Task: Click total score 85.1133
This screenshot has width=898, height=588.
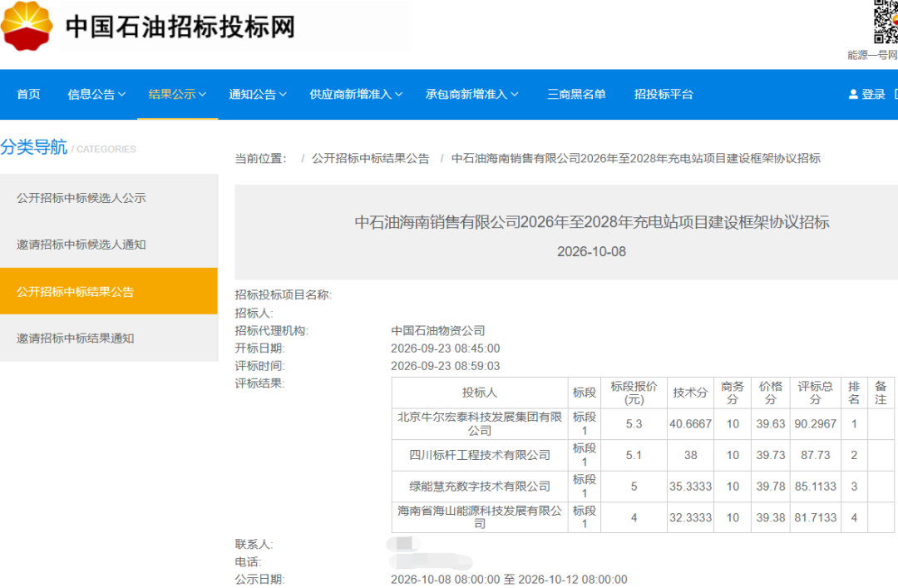Action: click(816, 487)
